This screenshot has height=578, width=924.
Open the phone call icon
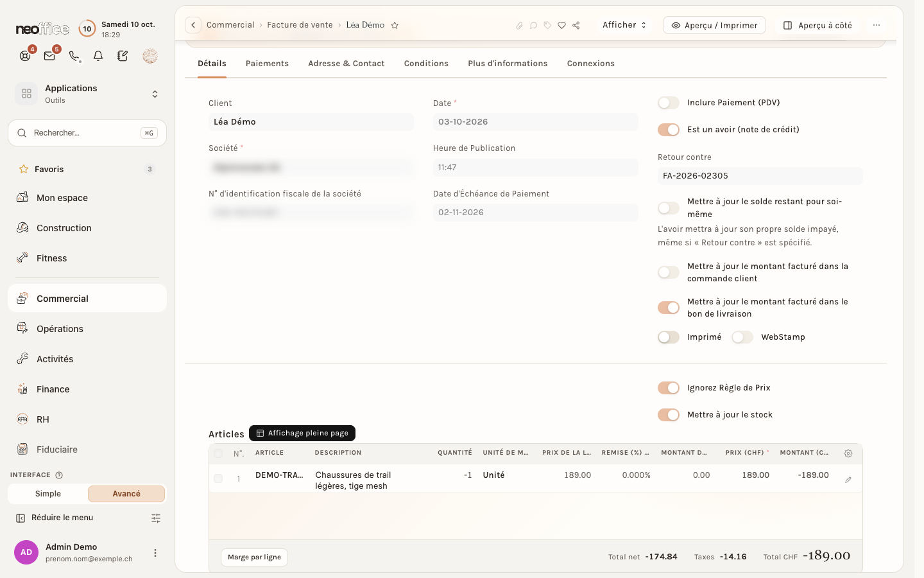(x=74, y=56)
